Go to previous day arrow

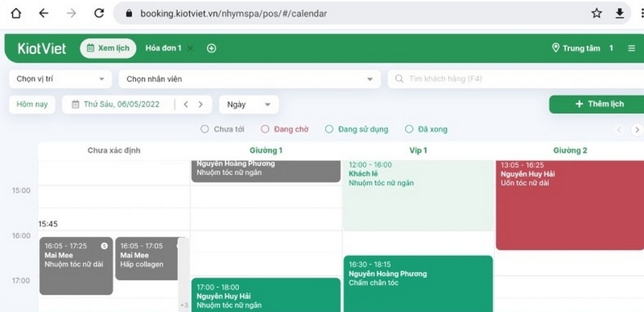coord(186,105)
